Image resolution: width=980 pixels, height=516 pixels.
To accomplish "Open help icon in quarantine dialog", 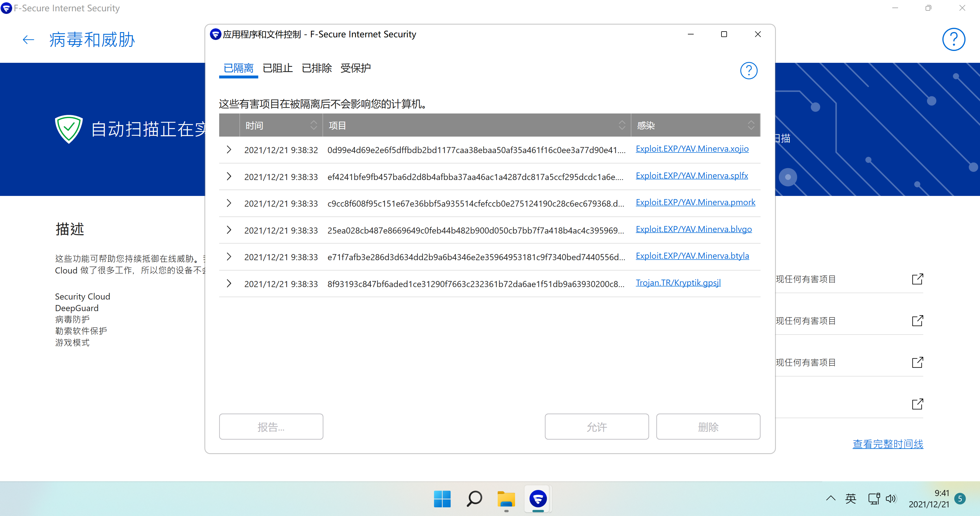I will click(748, 71).
